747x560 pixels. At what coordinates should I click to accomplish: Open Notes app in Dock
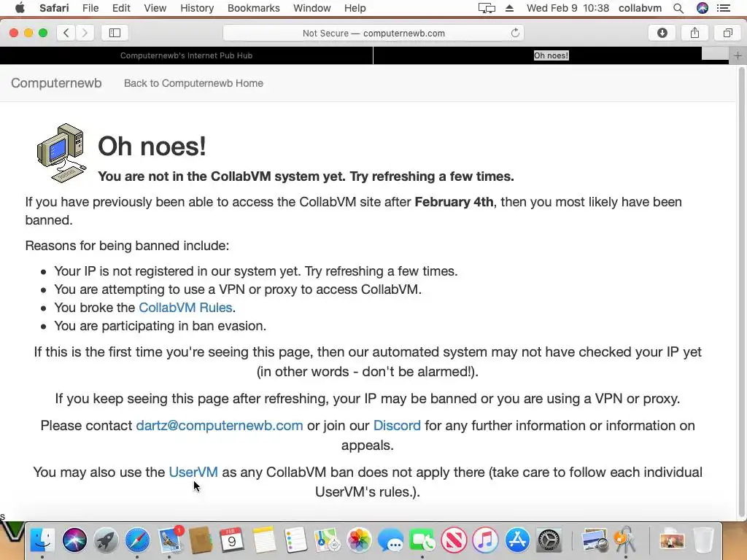(264, 540)
